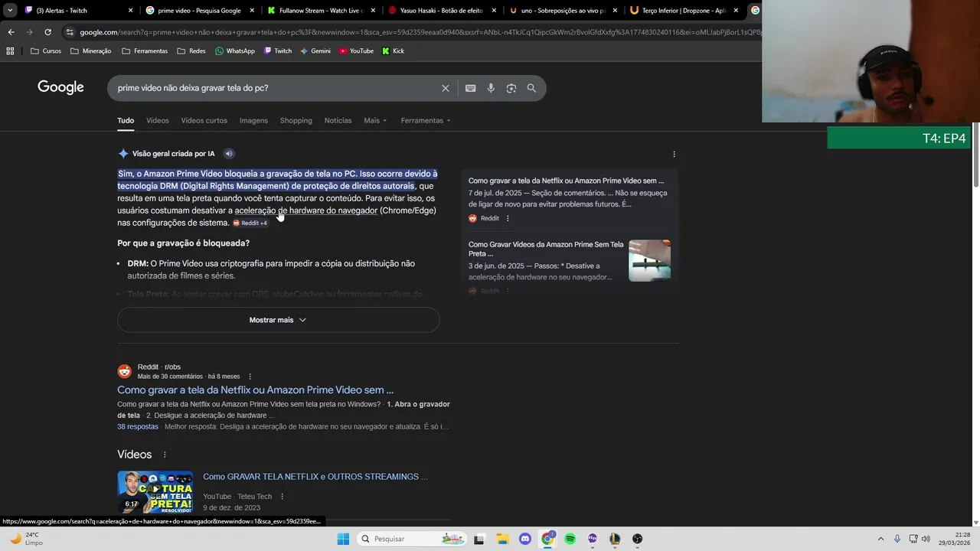
Task: Go to the Google logo homepage
Action: [60, 87]
